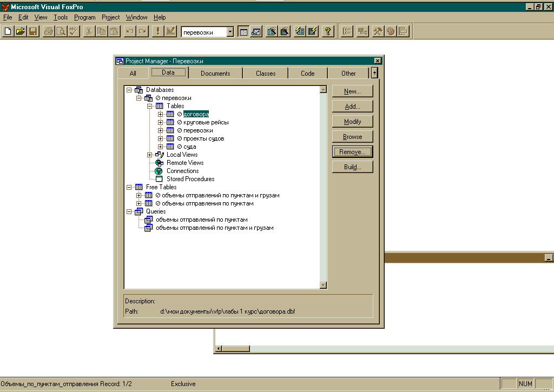Viewport: 554px width, 392px height.
Task: Click the background window horizontal scrollbar thumb
Action: [236, 349]
